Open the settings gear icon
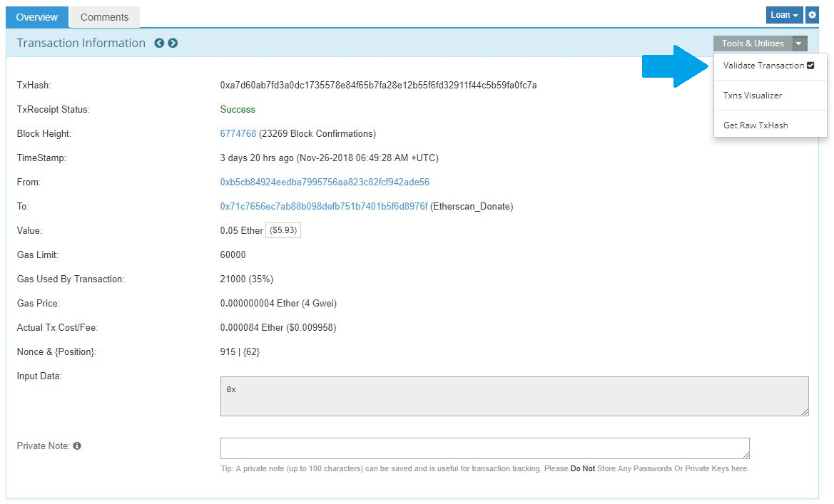The width and height of the screenshot is (834, 504). point(812,14)
